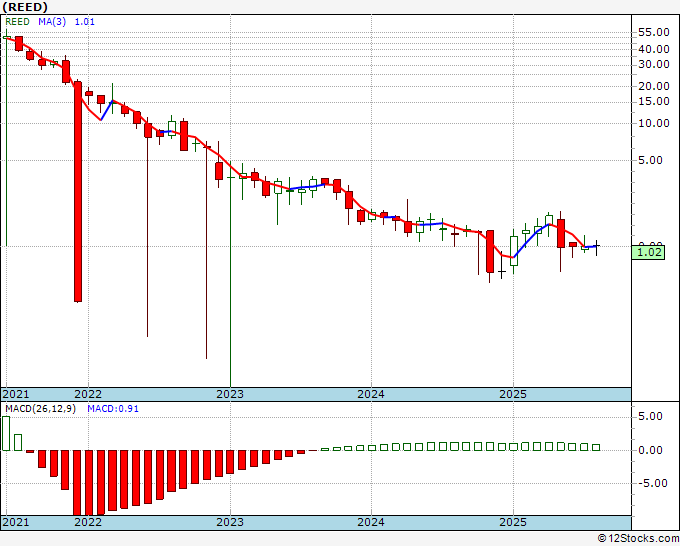
Task: Click the 5.00 price axis label on price chart
Action: coord(651,160)
